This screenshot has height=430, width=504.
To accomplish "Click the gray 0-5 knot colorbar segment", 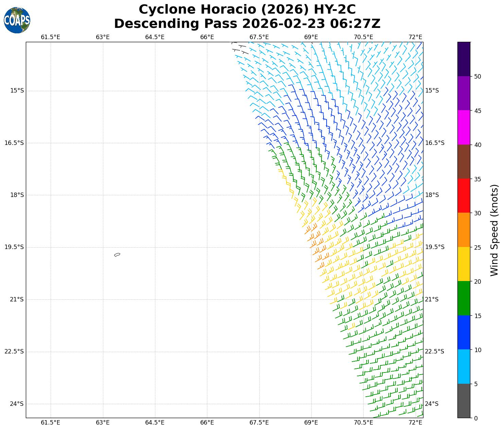I will (464, 401).
